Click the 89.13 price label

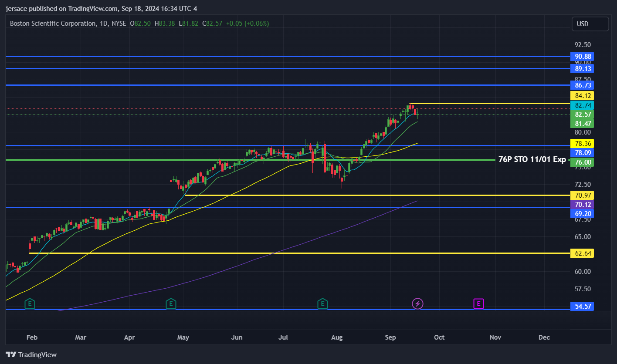[583, 69]
